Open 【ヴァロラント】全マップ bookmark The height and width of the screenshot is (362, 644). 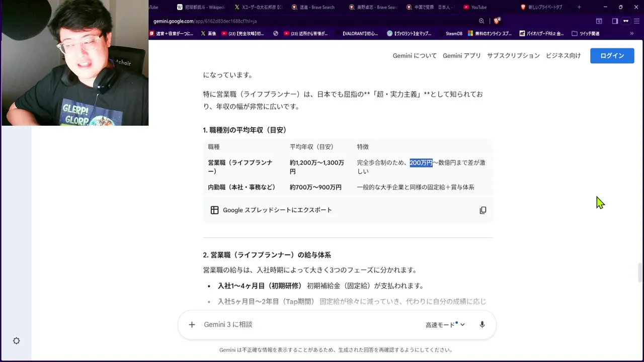(410, 34)
